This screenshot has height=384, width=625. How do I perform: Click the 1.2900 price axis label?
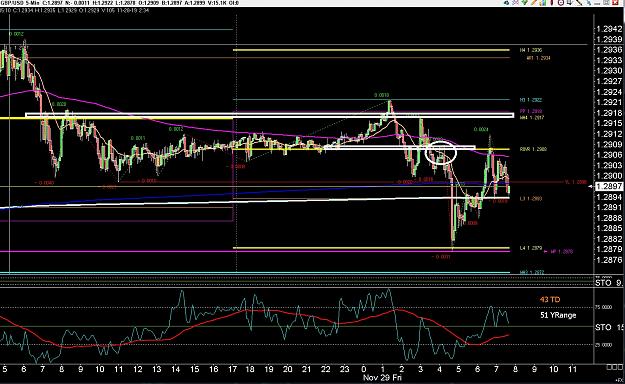click(609, 176)
